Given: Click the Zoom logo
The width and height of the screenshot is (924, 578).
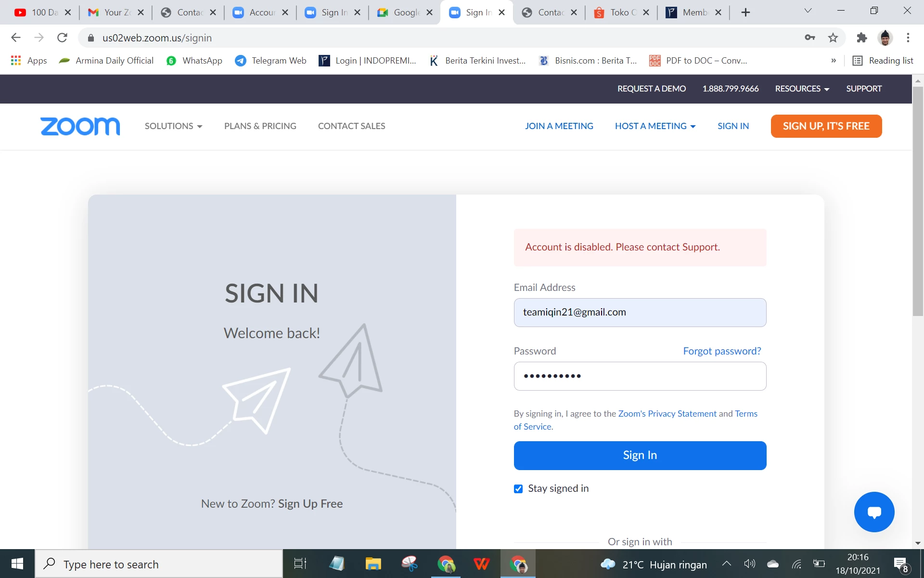Looking at the screenshot, I should tap(80, 126).
